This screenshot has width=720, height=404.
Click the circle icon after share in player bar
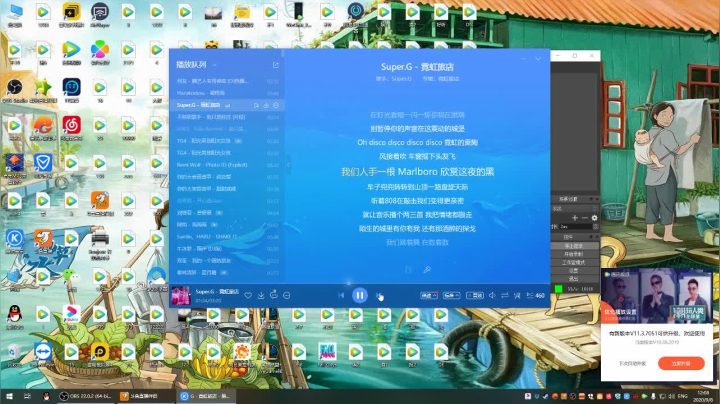(x=287, y=295)
